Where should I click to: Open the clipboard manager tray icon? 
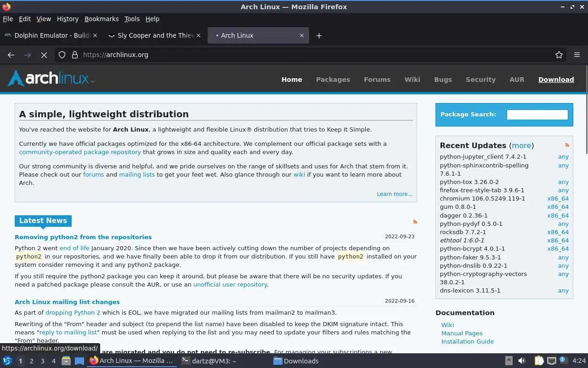[539, 361]
